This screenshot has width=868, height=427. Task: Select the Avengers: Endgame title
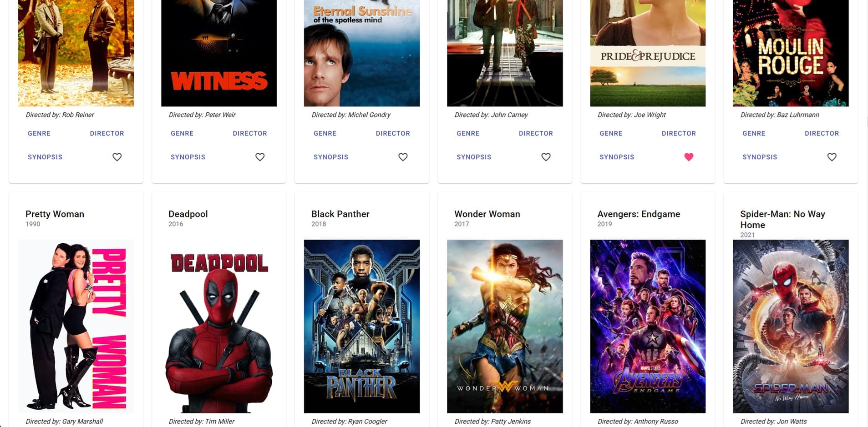tap(639, 214)
